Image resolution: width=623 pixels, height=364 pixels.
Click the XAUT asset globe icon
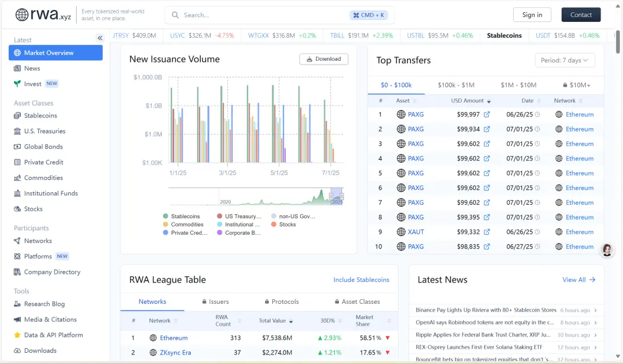401,232
